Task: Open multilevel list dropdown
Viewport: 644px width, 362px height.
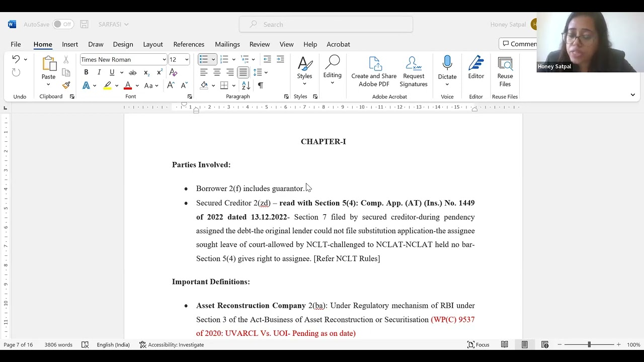Action: (x=253, y=59)
